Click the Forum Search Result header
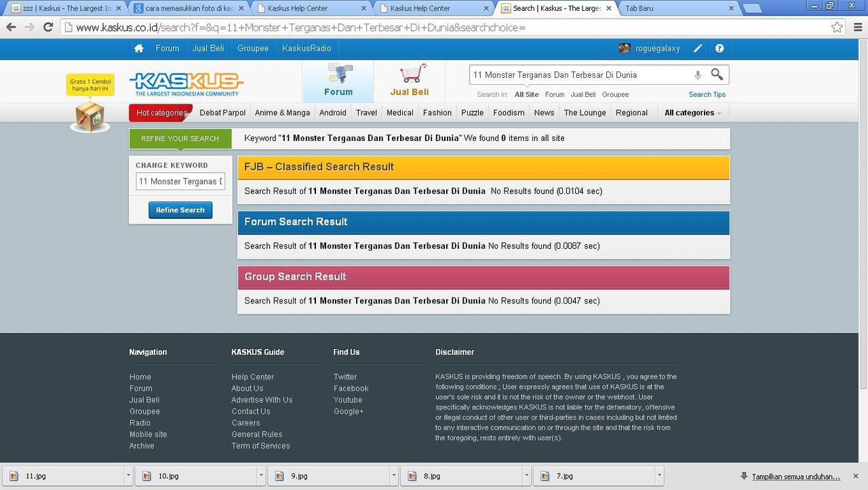This screenshot has height=490, width=868. coord(484,222)
